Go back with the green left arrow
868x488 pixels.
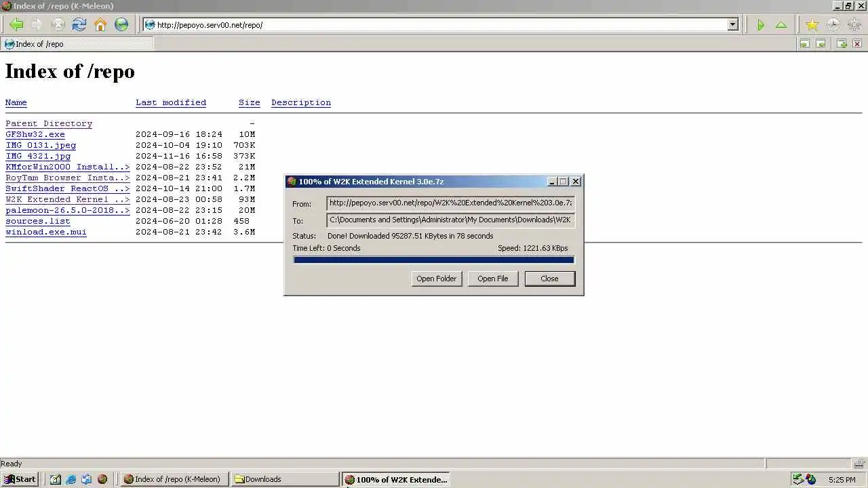click(x=16, y=25)
